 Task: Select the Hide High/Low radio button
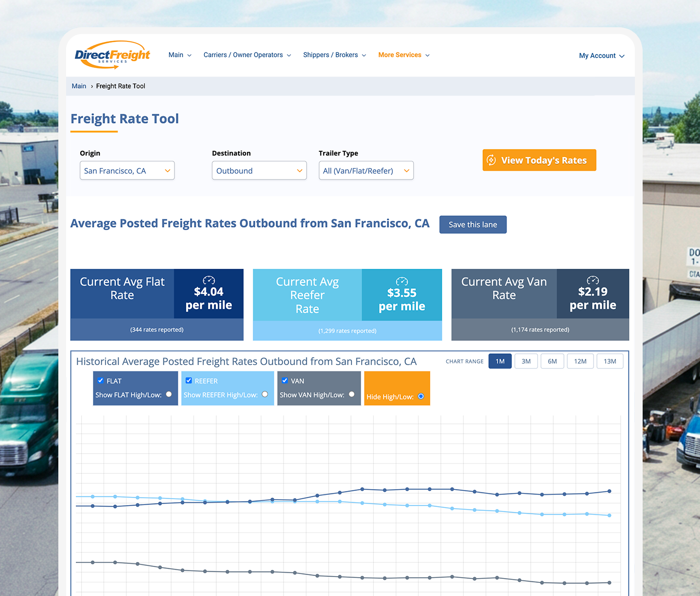[421, 397]
